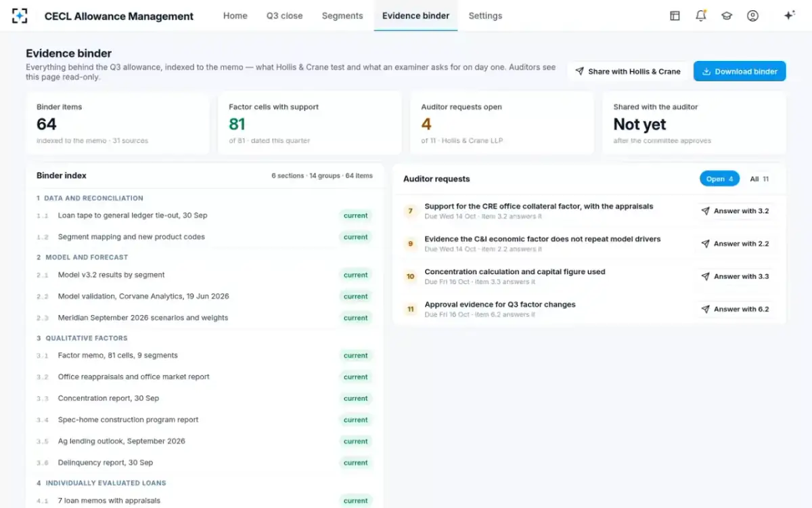Open request 'Concentration calculation and capital figure used'
812x508 pixels.
point(515,272)
